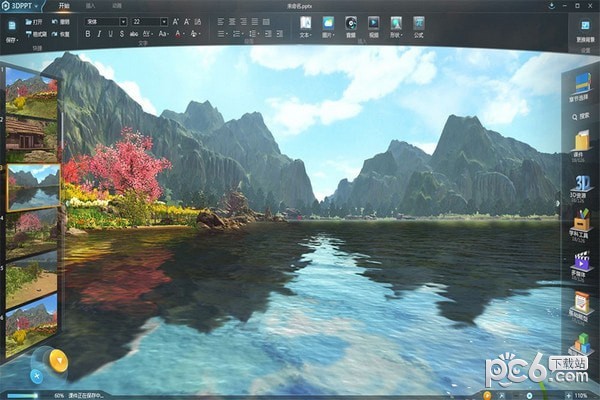
Task: Toggle italic text formatting
Action: tap(102, 33)
